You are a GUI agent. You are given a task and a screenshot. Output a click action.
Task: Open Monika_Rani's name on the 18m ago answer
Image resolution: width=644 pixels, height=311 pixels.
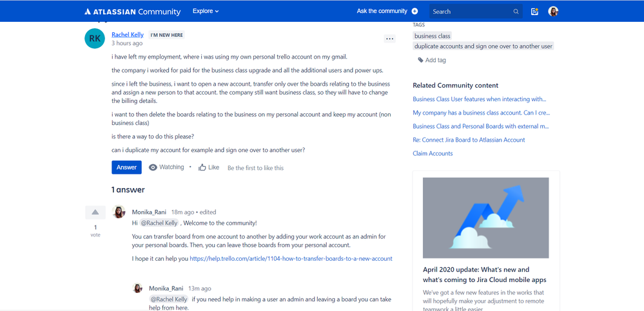(x=150, y=212)
